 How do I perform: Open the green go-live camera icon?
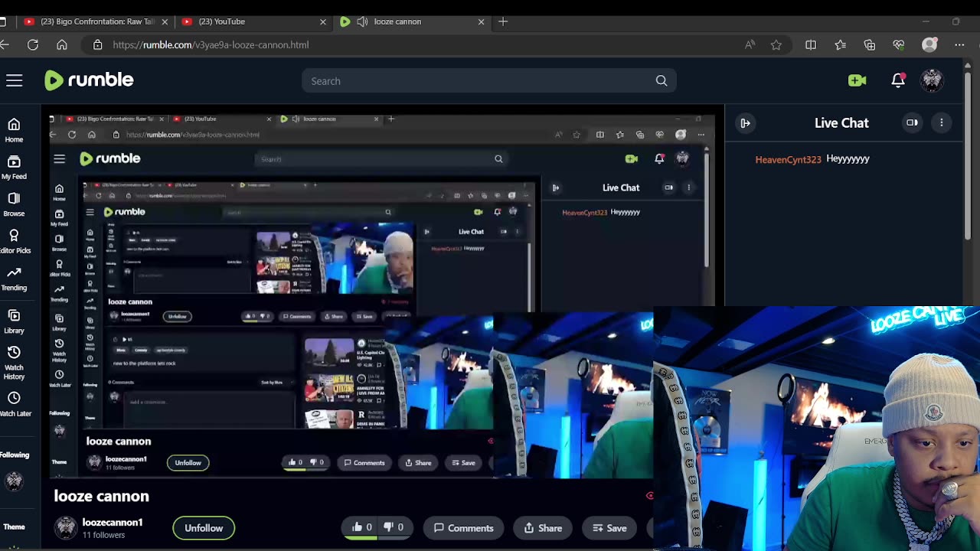[857, 80]
